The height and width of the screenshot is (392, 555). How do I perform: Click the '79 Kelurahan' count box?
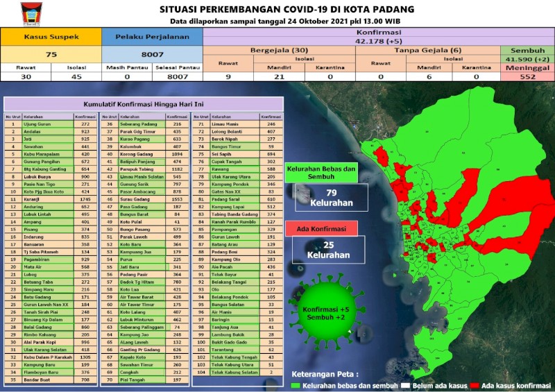(332, 198)
